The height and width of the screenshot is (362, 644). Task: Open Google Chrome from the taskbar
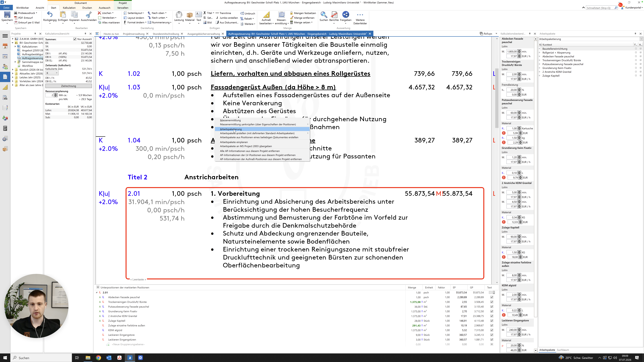(x=98, y=358)
